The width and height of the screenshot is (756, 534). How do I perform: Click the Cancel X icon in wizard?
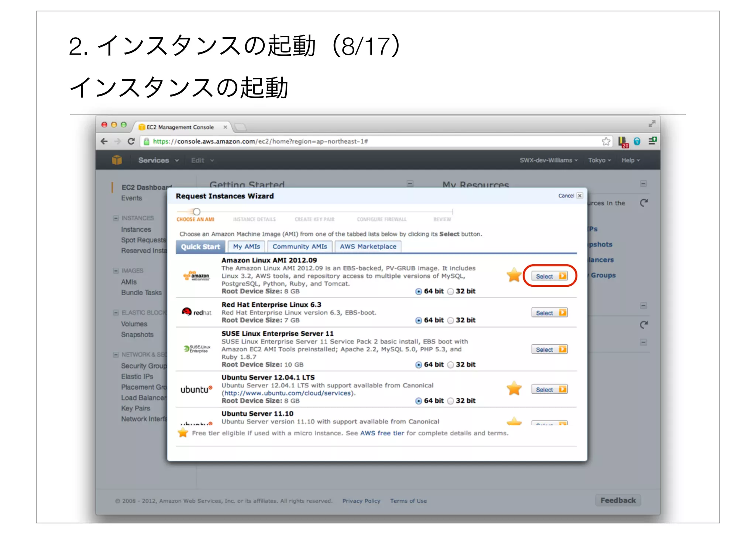[580, 196]
